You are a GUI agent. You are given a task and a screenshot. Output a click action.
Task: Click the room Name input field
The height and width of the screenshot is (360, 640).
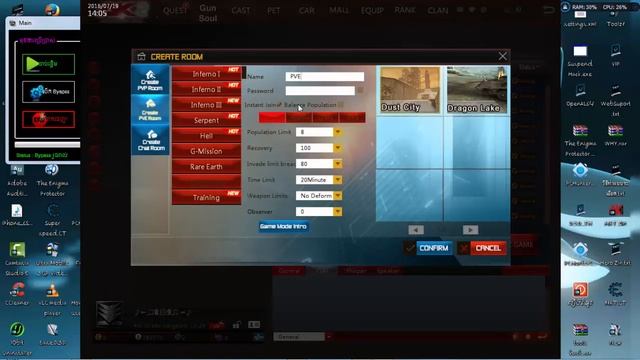(x=324, y=76)
